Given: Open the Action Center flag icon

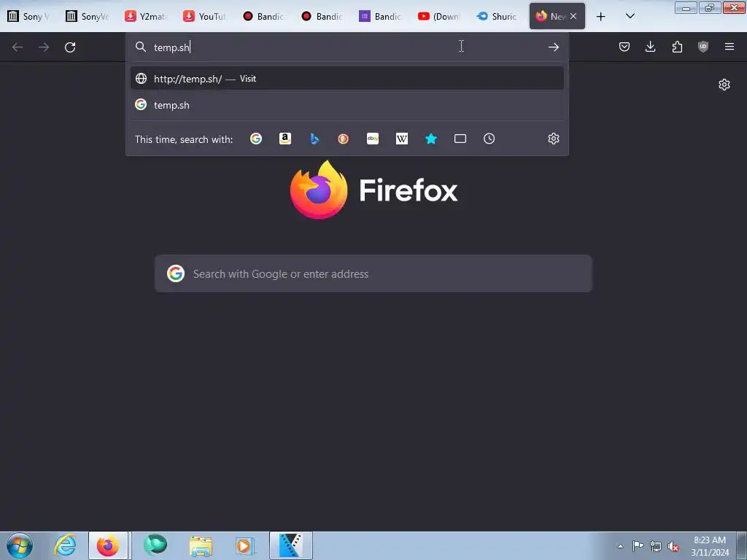Looking at the screenshot, I should pos(638,546).
